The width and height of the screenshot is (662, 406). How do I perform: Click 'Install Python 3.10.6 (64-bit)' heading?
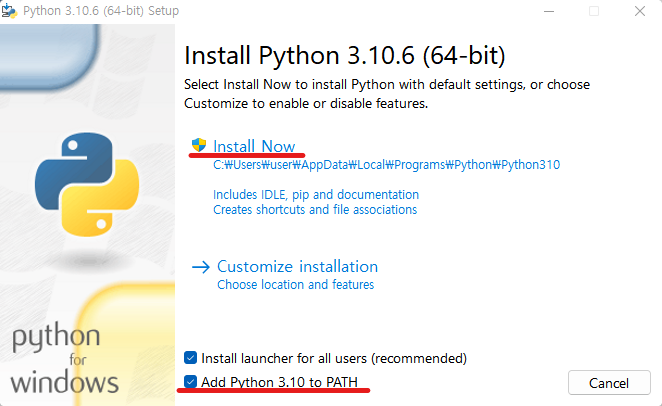[345, 55]
